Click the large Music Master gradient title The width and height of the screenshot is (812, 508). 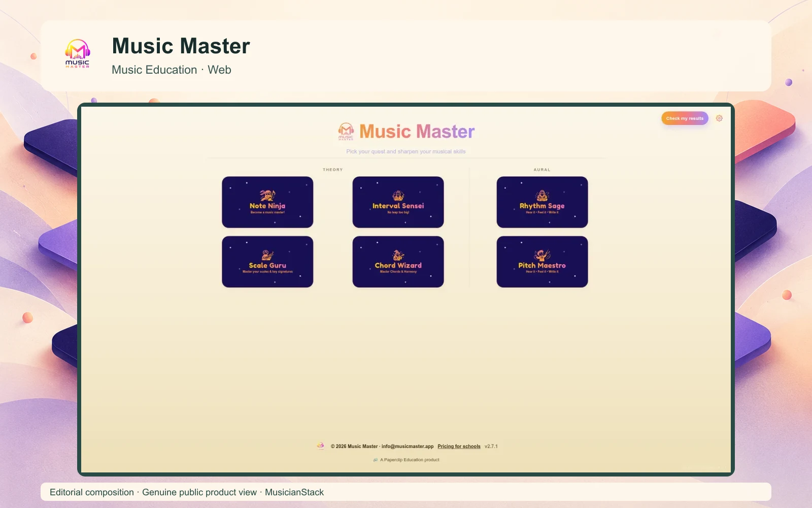(417, 132)
